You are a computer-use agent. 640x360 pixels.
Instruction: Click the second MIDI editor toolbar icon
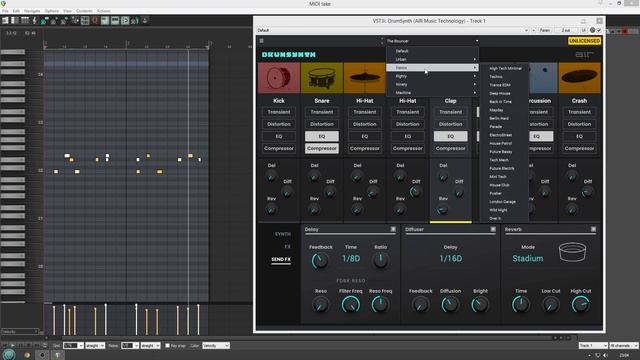tap(15, 20)
